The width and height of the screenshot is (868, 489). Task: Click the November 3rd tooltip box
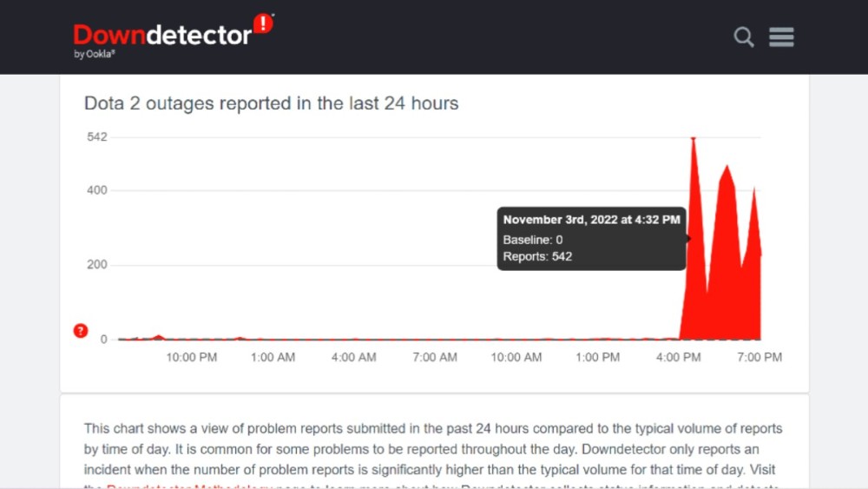(x=591, y=239)
